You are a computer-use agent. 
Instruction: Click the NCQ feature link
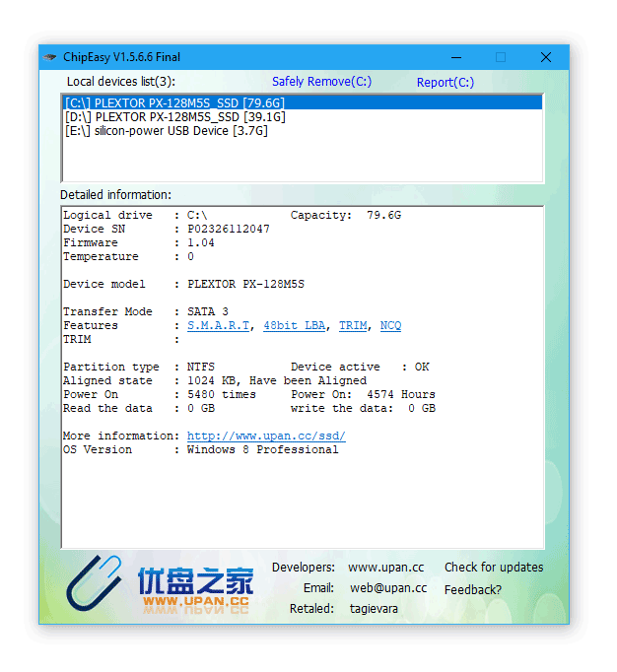tap(390, 326)
